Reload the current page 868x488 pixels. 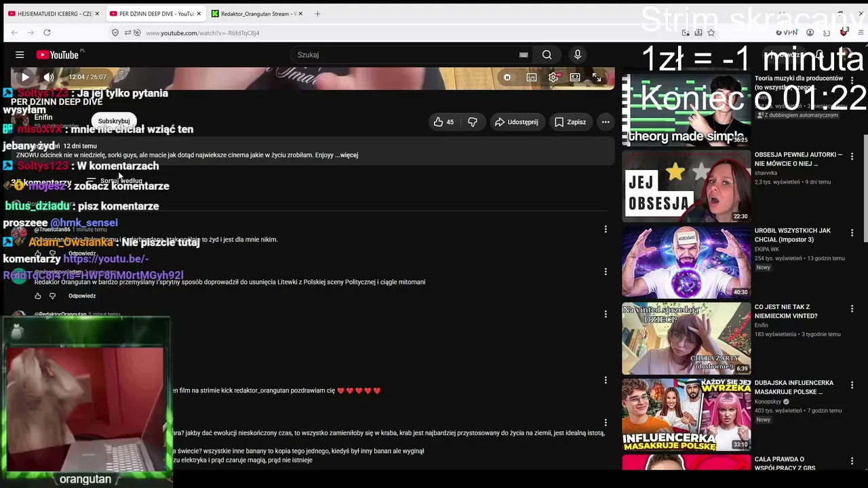(x=47, y=33)
